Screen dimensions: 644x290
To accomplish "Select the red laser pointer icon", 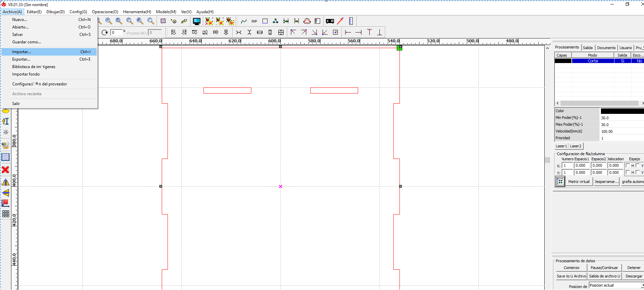I will tap(340, 21).
